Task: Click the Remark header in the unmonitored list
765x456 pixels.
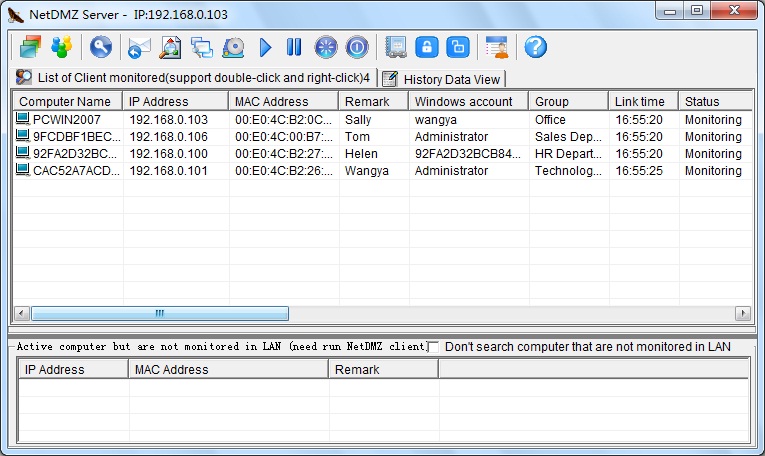Action: (x=383, y=369)
